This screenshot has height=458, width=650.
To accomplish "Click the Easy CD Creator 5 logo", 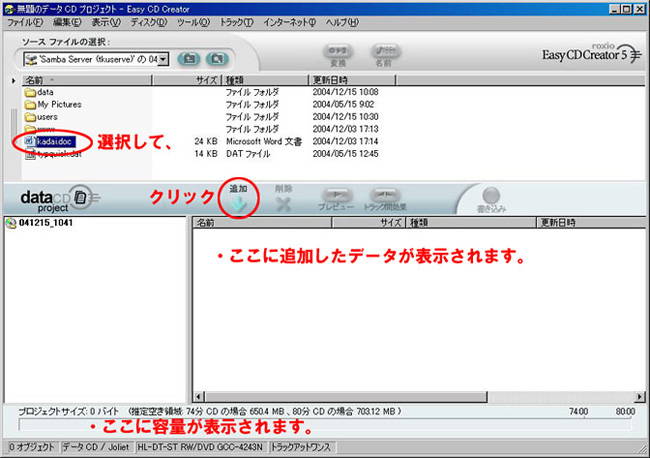I will point(592,54).
